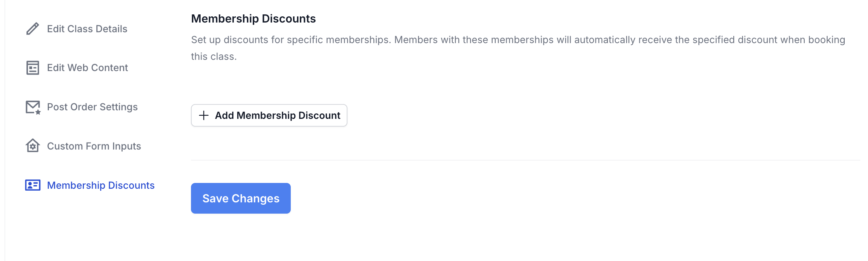Click the description line starting 'Set up discounts'
The image size is (868, 261).
coord(518,40)
